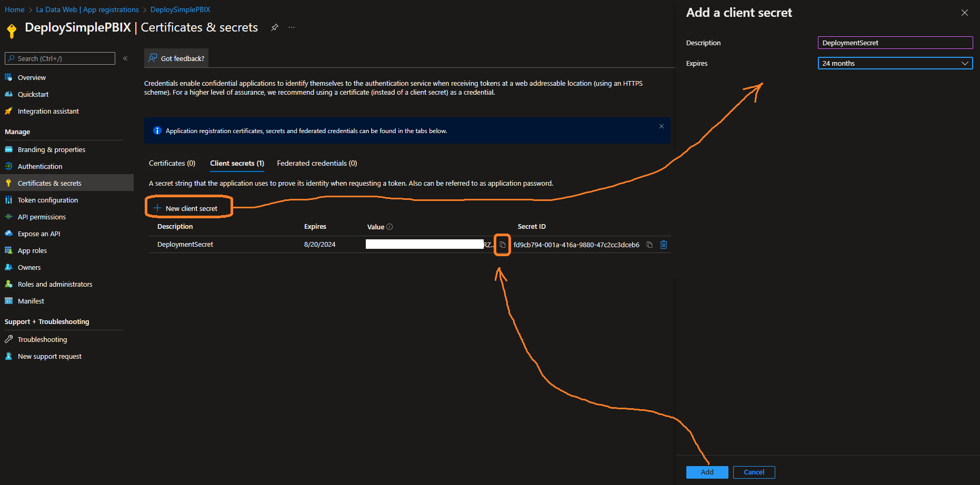Delete the DeploymentSecret entry

(x=664, y=245)
